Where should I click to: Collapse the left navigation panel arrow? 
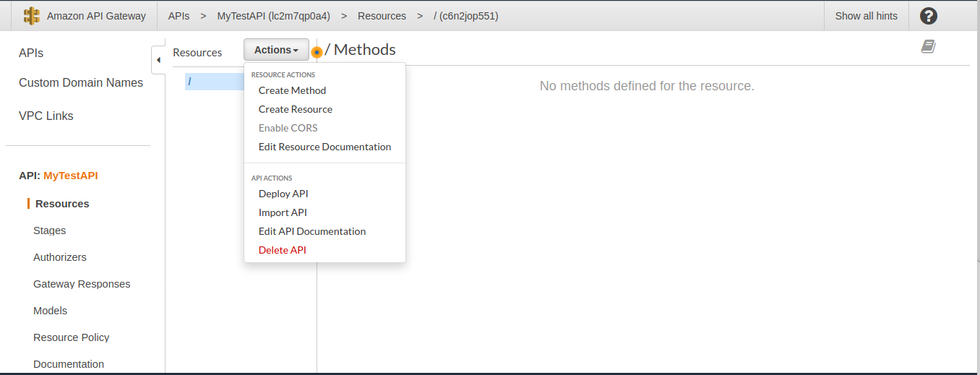pos(158,60)
